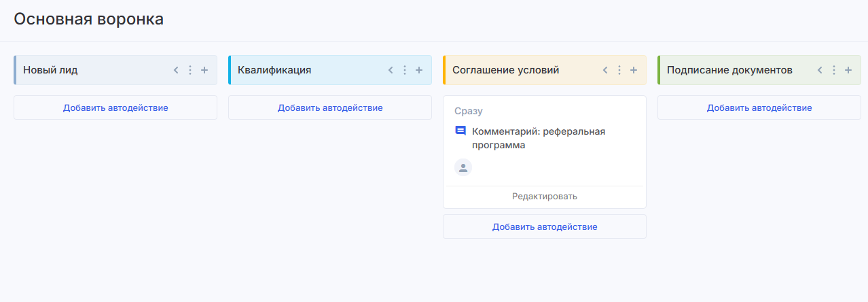Collapse Подписание документов with left chevron
This screenshot has height=302, width=868.
(x=820, y=70)
